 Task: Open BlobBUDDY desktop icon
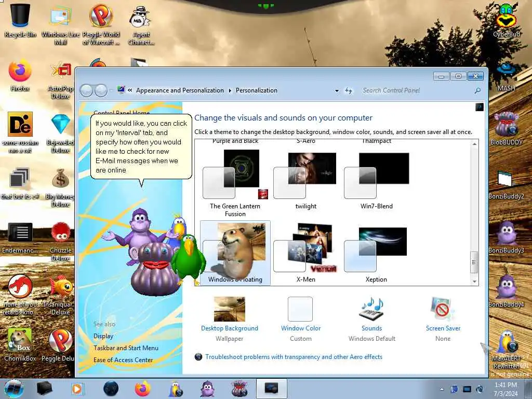click(506, 128)
